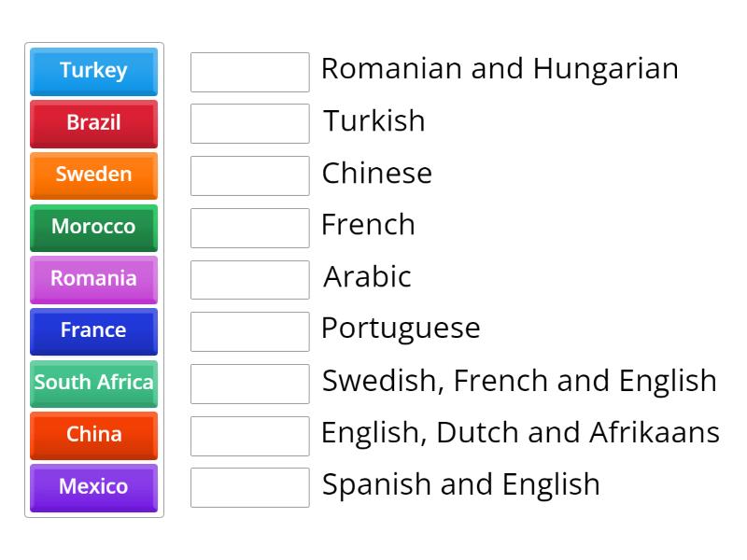The width and height of the screenshot is (747, 560).
Task: Select the China country tile
Action: point(93,435)
